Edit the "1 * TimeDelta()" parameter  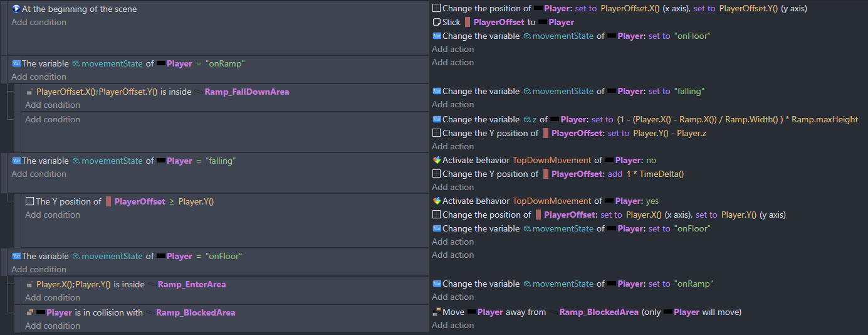tap(655, 174)
